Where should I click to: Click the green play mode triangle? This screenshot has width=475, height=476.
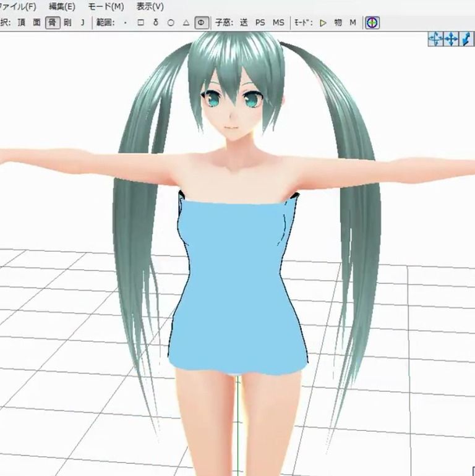pos(323,23)
